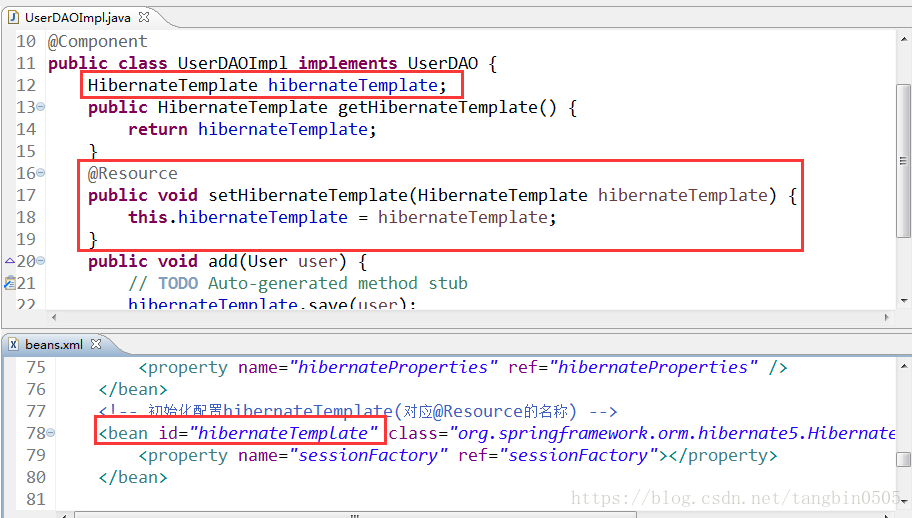Click getHibernateTemplate() method name on line 13
The width and height of the screenshot is (912, 518).
pos(447,108)
